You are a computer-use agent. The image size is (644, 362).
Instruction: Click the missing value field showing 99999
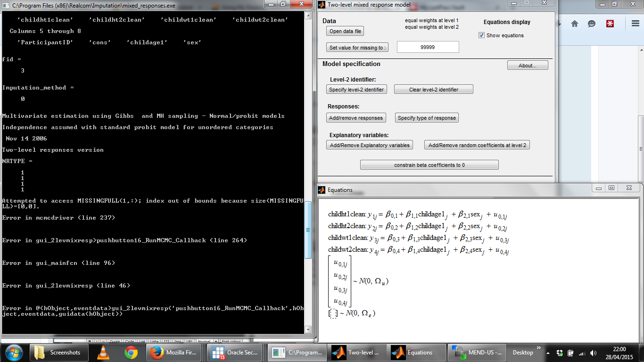click(428, 47)
